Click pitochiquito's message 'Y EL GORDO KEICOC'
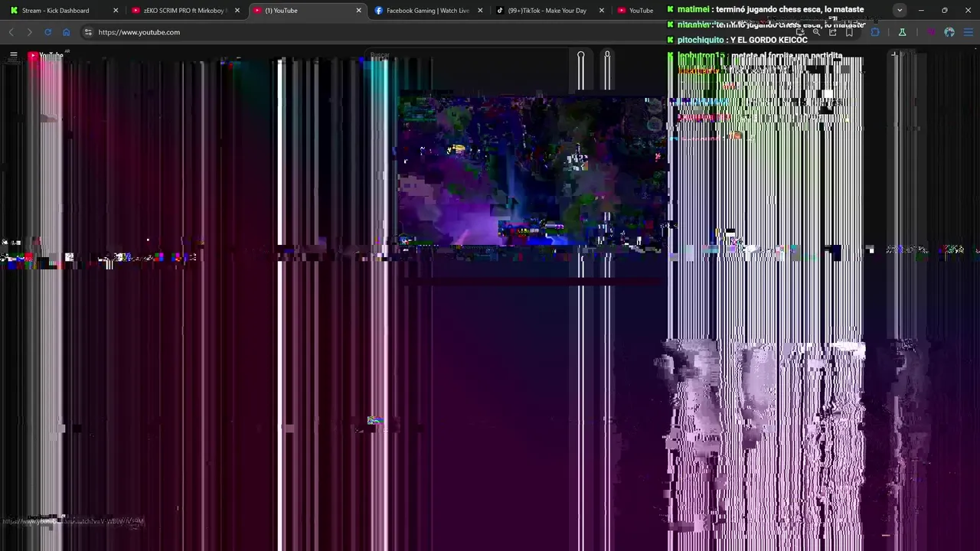Screen dimensions: 980x551 coord(769,40)
